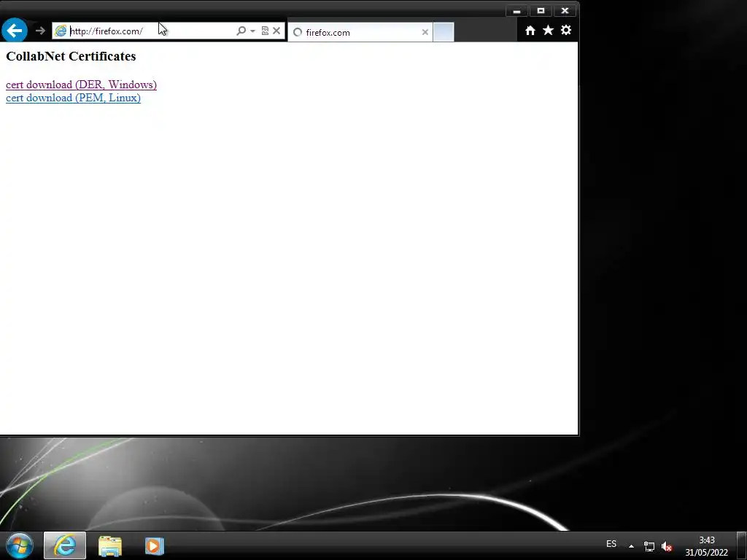Launch Windows Media Player from taskbar
Viewport: 747px width, 560px height.
[155, 545]
